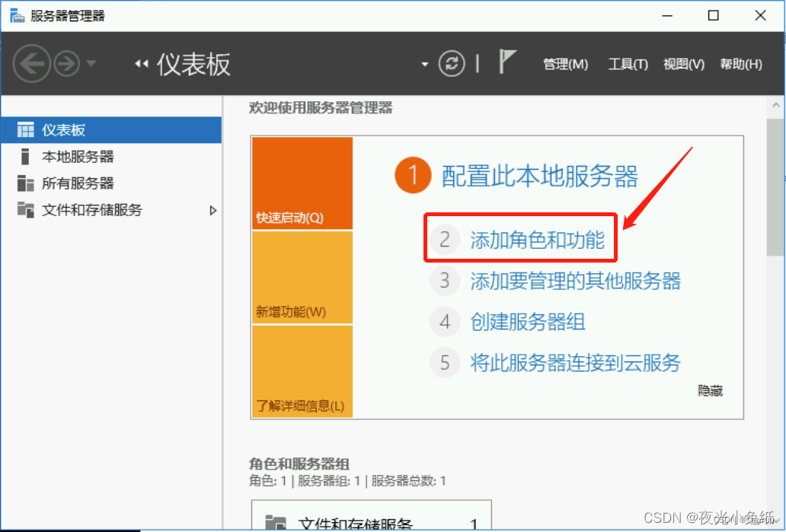The height and width of the screenshot is (532, 786).
Task: Open the 帮助(H) menu
Action: (740, 64)
